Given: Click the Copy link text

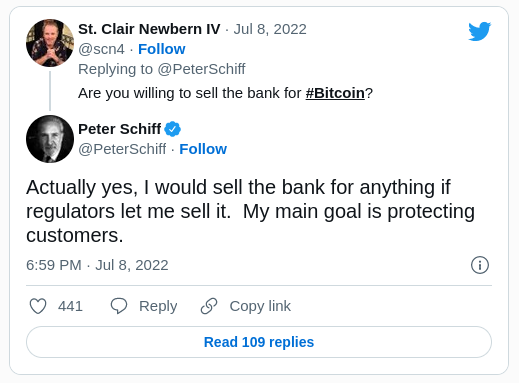Looking at the screenshot, I should pos(260,306).
